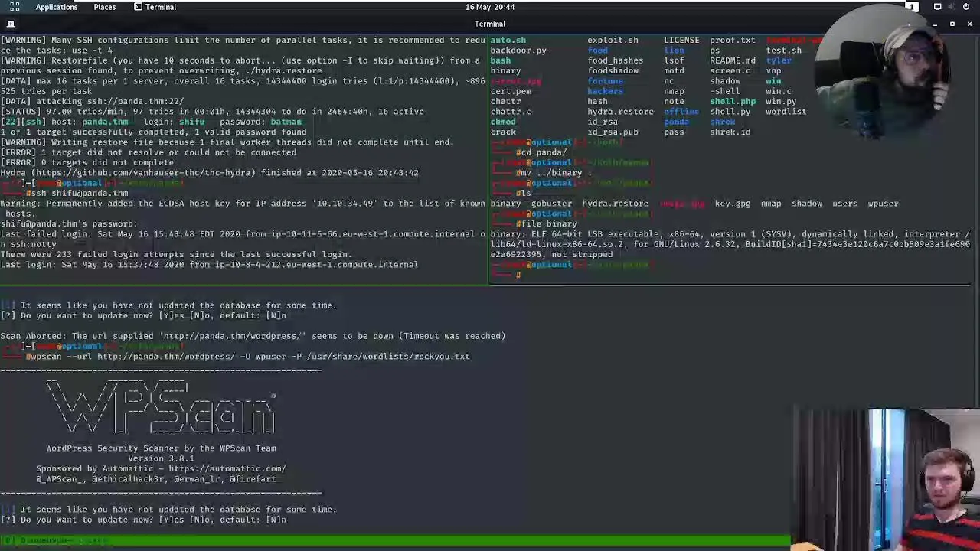Click the 'mv ../binary .' command line
Viewport: 980px width, 551px height.
(x=557, y=173)
